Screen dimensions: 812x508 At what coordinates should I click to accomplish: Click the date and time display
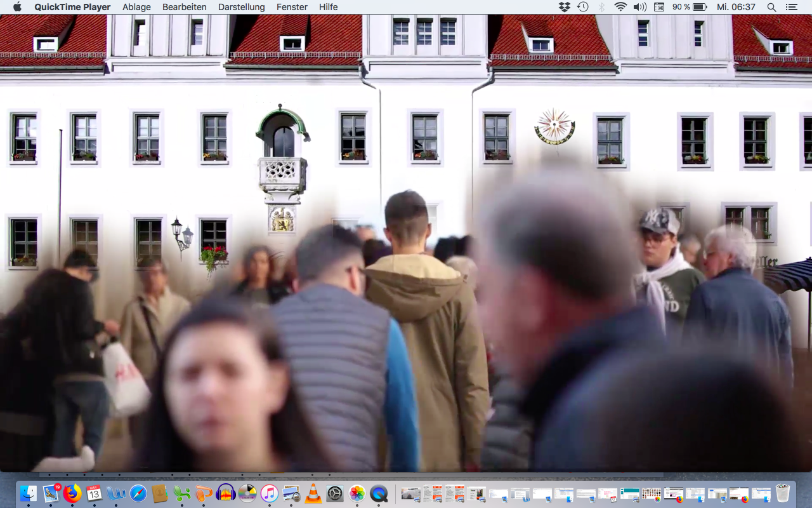click(x=736, y=7)
